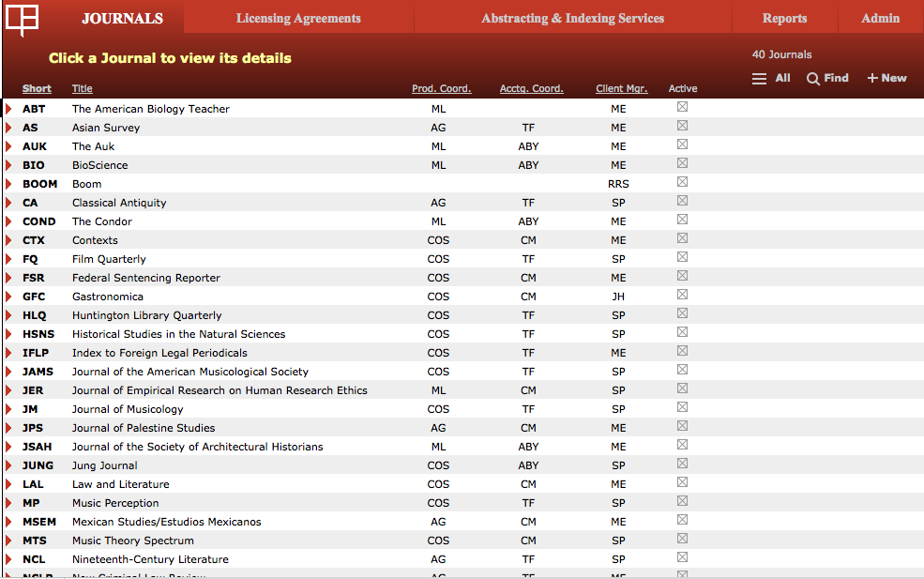Toggle Active checkbox for Boom
This screenshot has width=924, height=579.
point(682,182)
